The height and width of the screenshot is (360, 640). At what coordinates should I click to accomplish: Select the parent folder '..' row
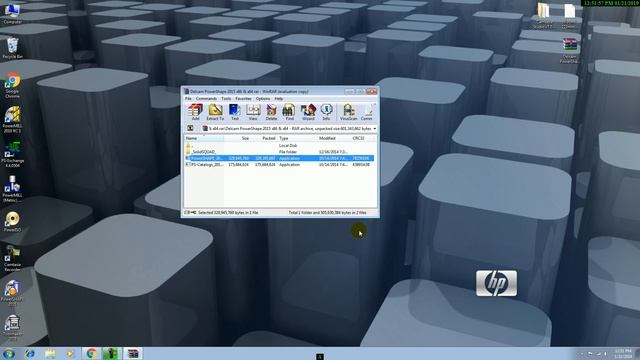click(279, 145)
